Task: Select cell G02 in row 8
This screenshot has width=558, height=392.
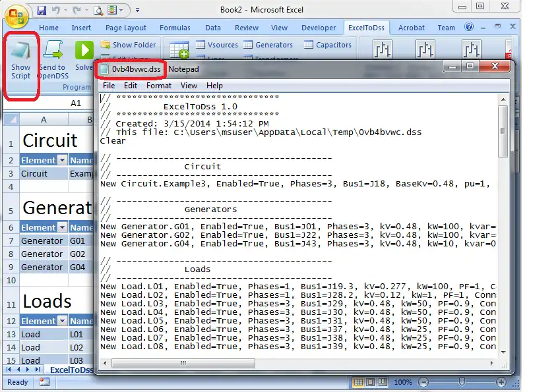Action: click(80, 254)
